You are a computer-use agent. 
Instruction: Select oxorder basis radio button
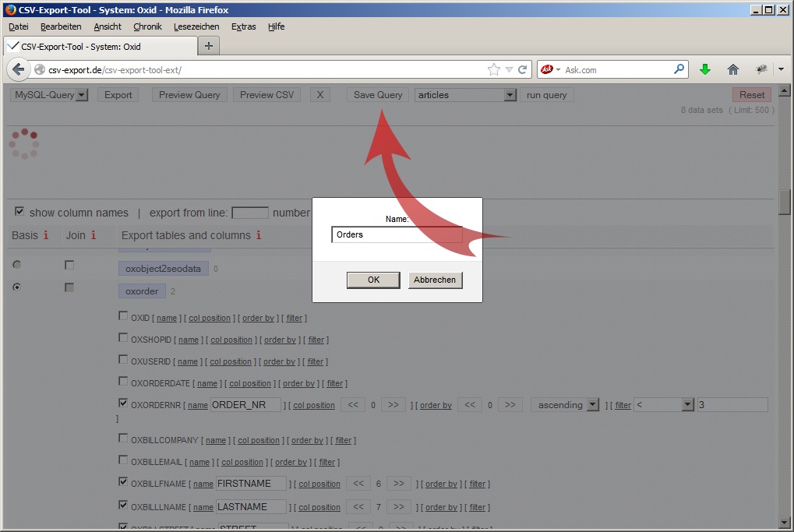[x=17, y=287]
